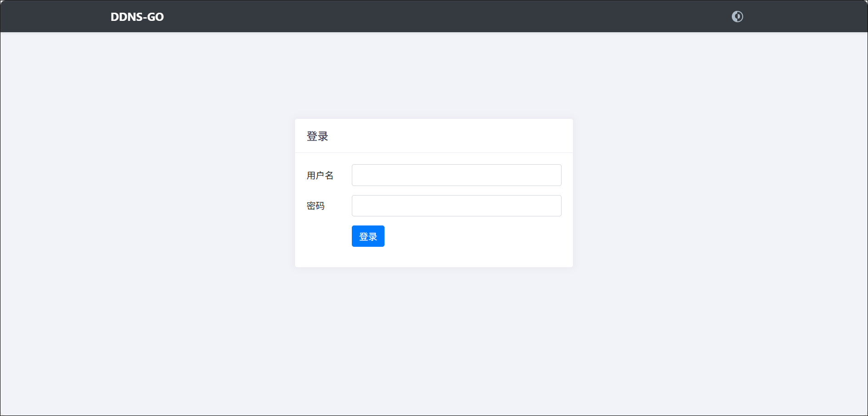Toggle the dark/light theme icon

737,17
